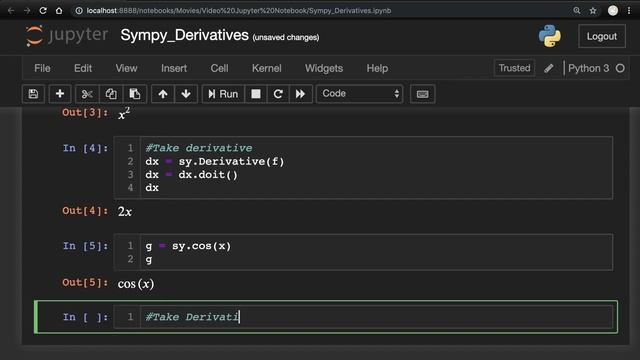Click code line g = sy.cos(x)
This screenshot has height=360, width=640.
coord(188,246)
